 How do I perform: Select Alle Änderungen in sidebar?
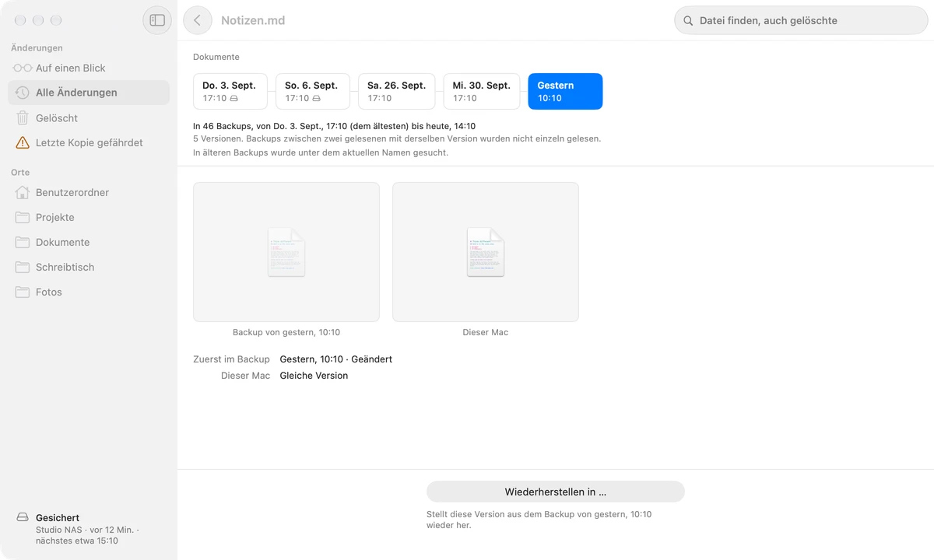(x=89, y=93)
